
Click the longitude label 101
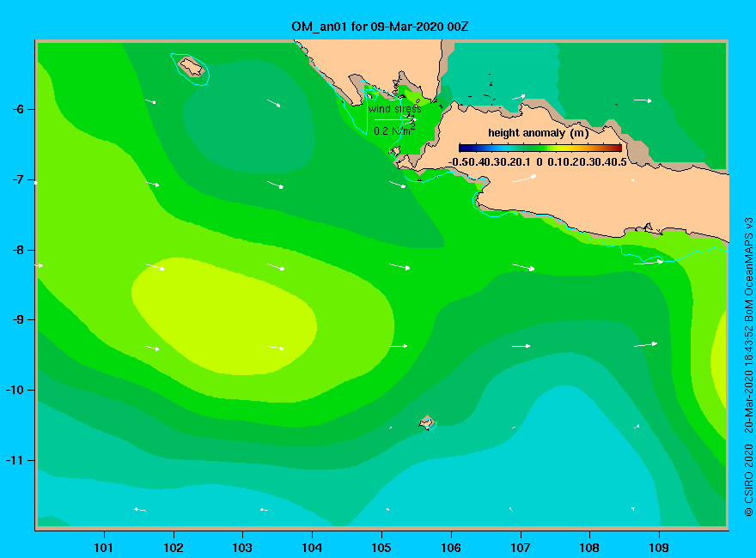104,548
